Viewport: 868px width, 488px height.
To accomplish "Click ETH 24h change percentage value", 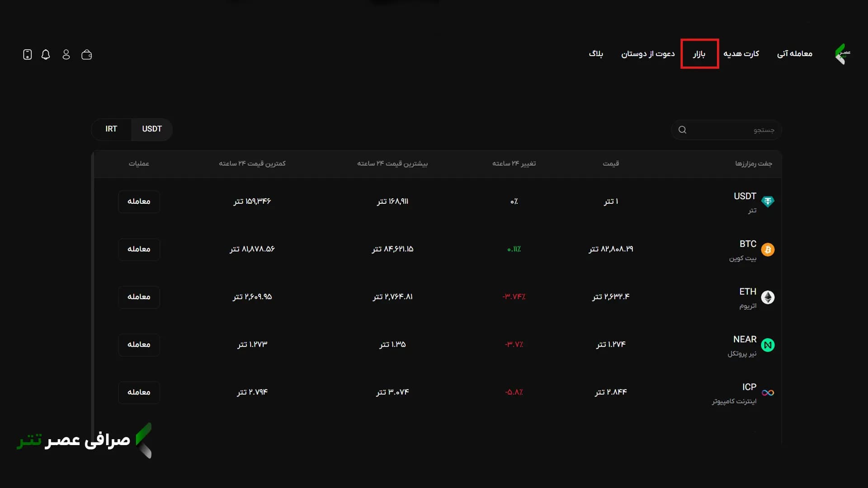I will click(514, 297).
